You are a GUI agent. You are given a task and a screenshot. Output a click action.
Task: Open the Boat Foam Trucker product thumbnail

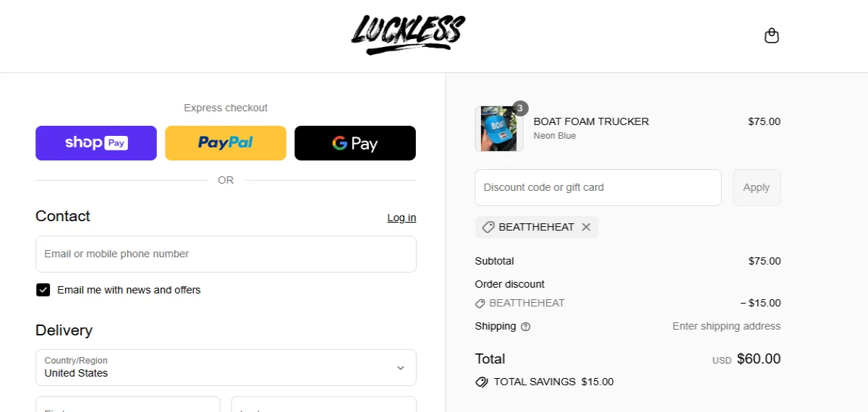tap(499, 129)
